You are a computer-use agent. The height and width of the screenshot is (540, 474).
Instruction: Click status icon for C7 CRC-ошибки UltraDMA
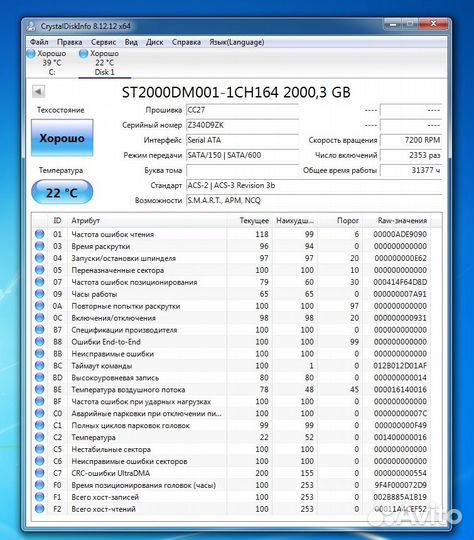tap(40, 473)
